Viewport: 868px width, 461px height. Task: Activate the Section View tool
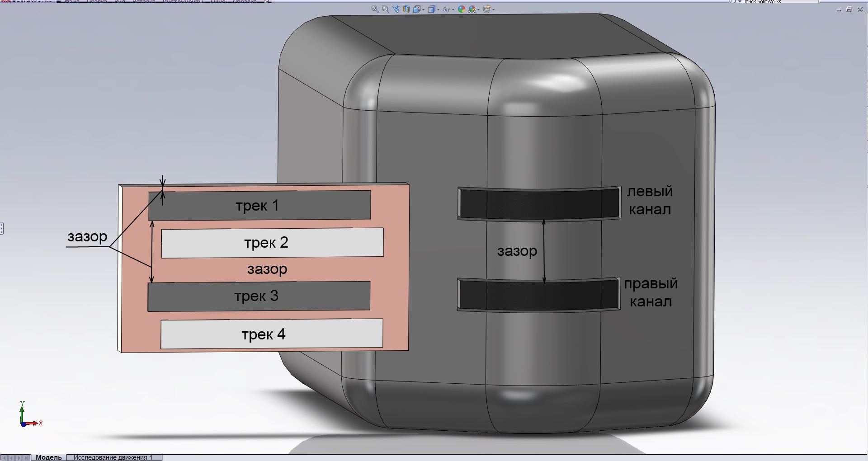point(406,9)
